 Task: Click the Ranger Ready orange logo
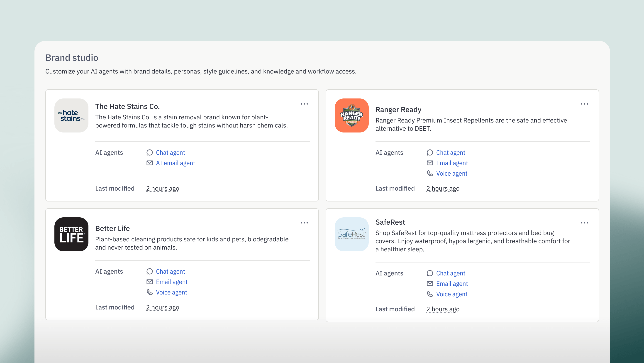point(351,115)
